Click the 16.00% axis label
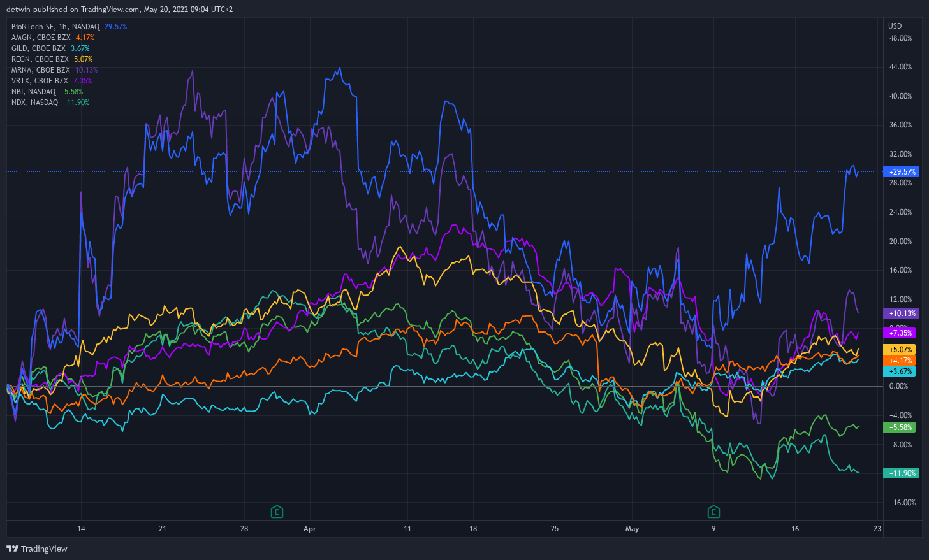Image resolution: width=929 pixels, height=560 pixels. click(x=900, y=270)
